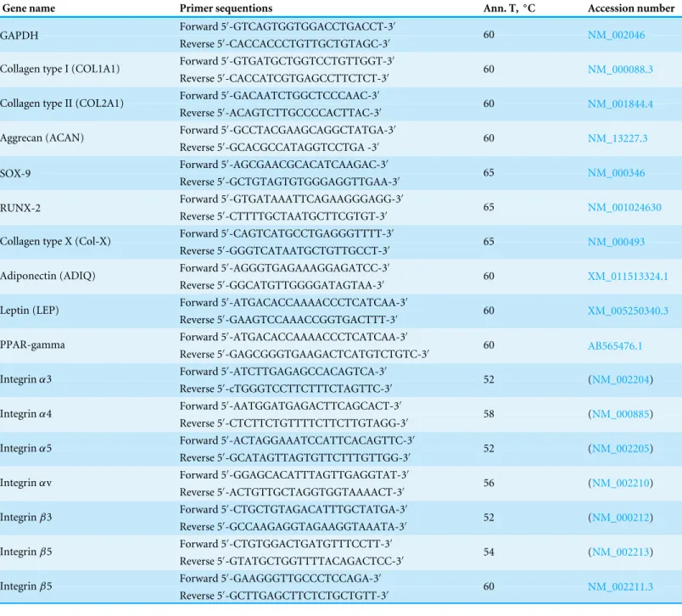Click forward primer AATGGATGAGACTTCAGCACT
This screenshot has height=616, width=682.
[291, 406]
